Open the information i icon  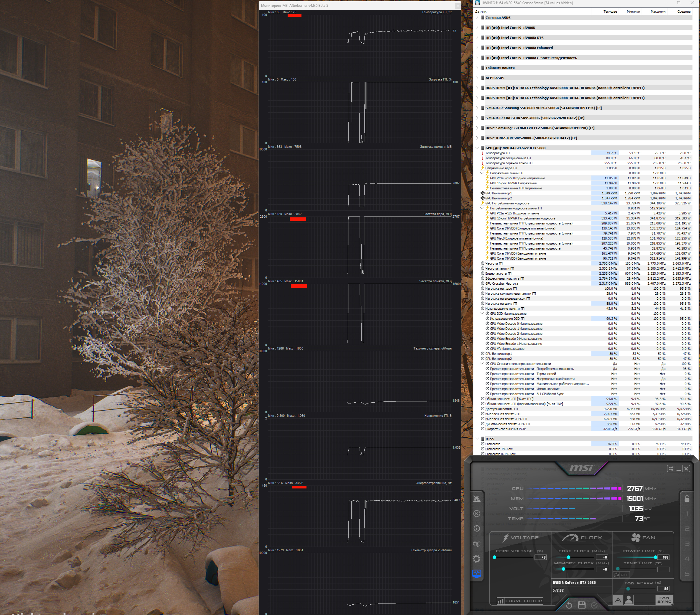click(476, 528)
